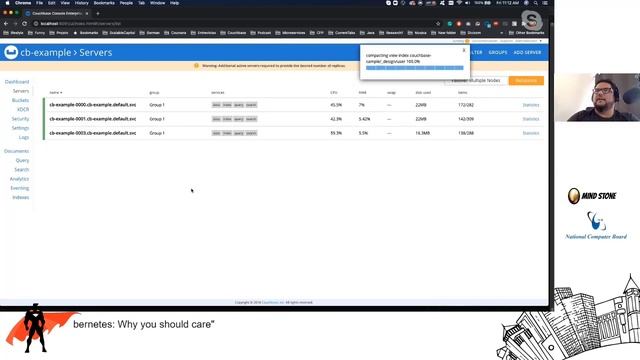This screenshot has height=360, width=640.
Task: Expand bookmarks bar overflow chevron
Action: click(502, 33)
